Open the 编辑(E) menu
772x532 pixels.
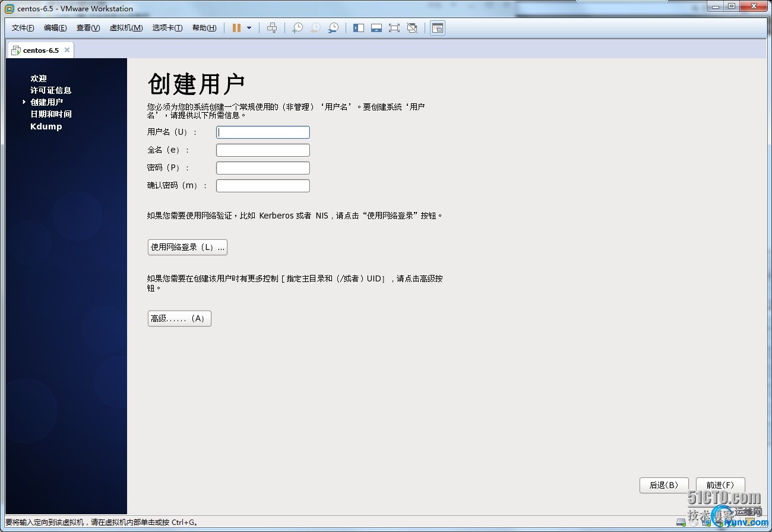pyautogui.click(x=55, y=28)
